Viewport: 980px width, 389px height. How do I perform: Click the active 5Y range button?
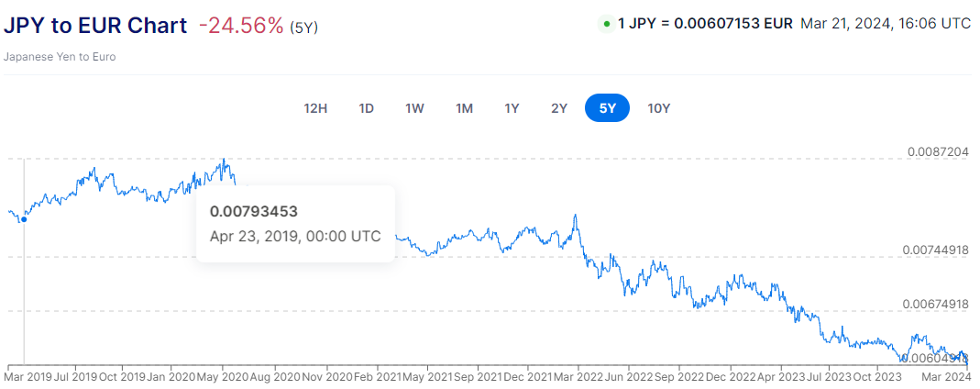[x=607, y=108]
